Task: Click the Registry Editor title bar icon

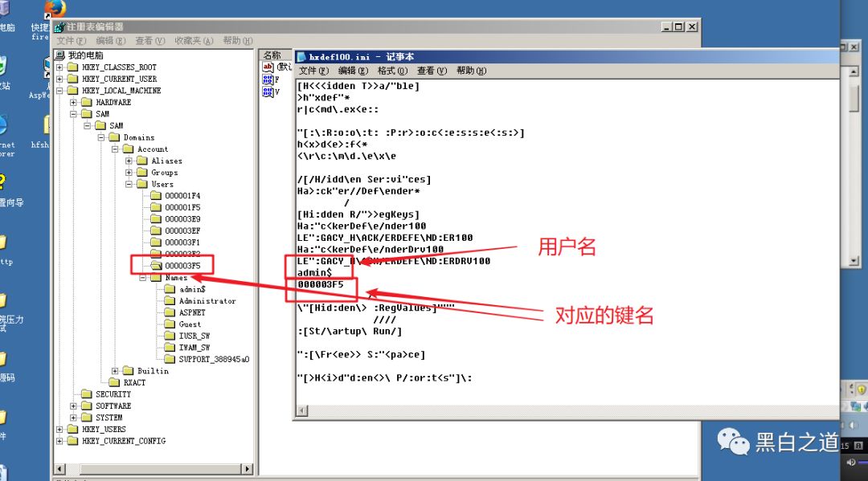Action: pos(59,26)
